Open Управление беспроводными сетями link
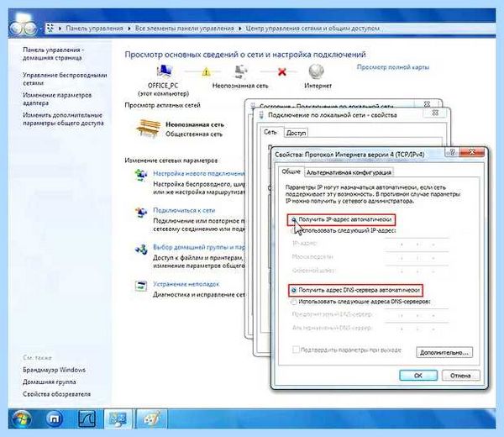The width and height of the screenshot is (504, 437). click(65, 79)
